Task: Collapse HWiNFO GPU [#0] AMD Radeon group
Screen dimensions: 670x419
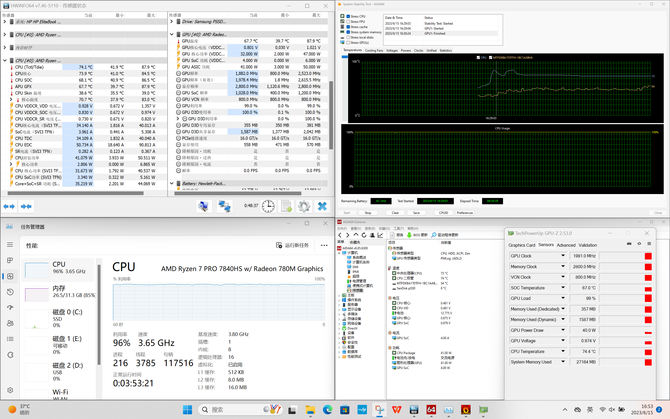Action: (172, 34)
